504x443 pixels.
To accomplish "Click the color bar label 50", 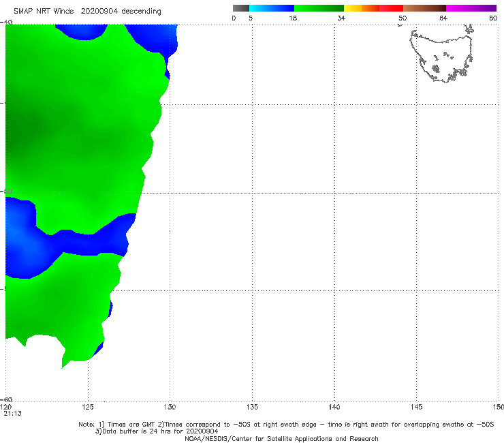I will (x=403, y=18).
